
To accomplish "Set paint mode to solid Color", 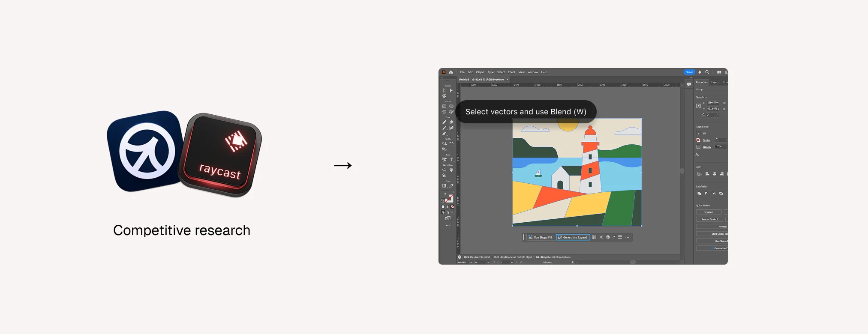I will coord(443,207).
